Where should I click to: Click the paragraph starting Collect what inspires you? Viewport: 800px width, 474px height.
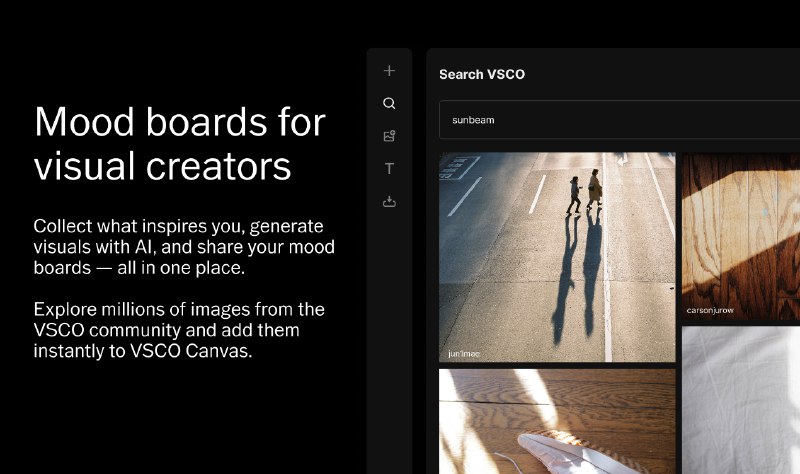coord(183,247)
